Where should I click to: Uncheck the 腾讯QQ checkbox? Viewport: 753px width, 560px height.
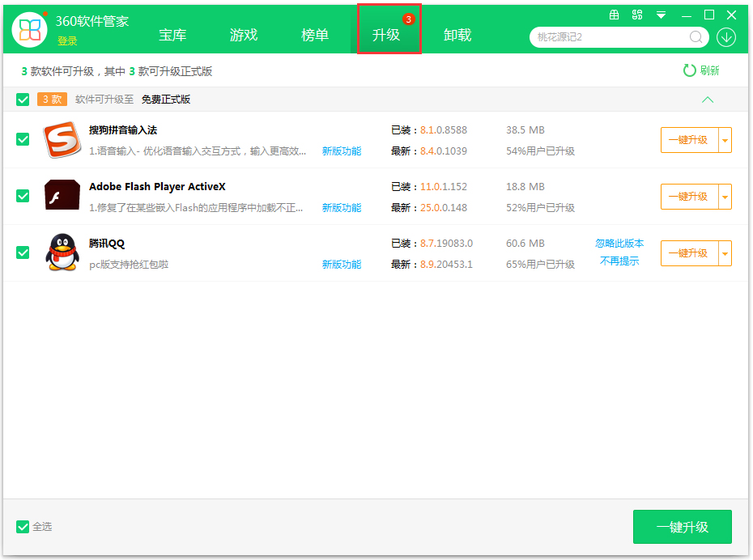pyautogui.click(x=23, y=252)
